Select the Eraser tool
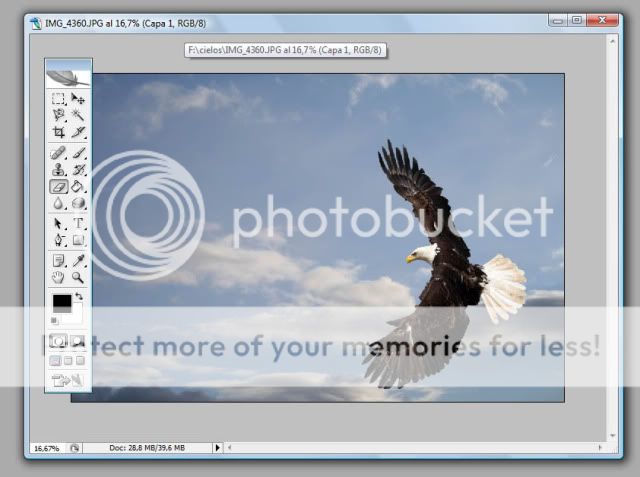This screenshot has width=640, height=477. click(x=59, y=187)
